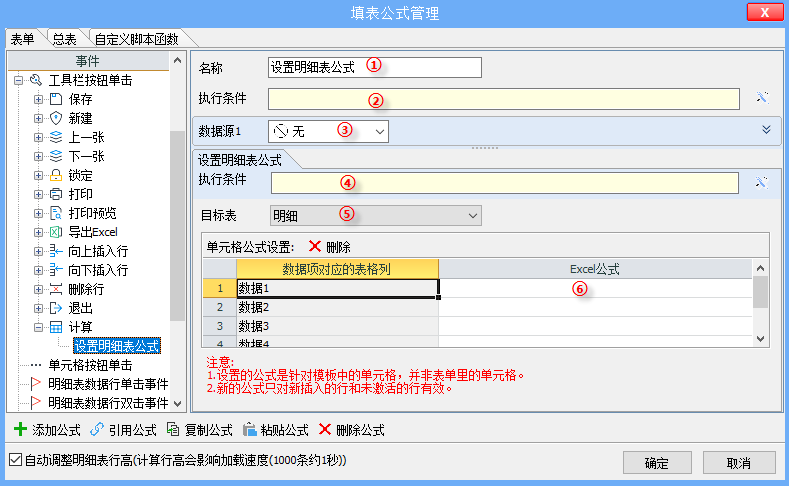Expand the 导出Excel tree node
The height and width of the screenshot is (486, 789).
click(x=38, y=232)
